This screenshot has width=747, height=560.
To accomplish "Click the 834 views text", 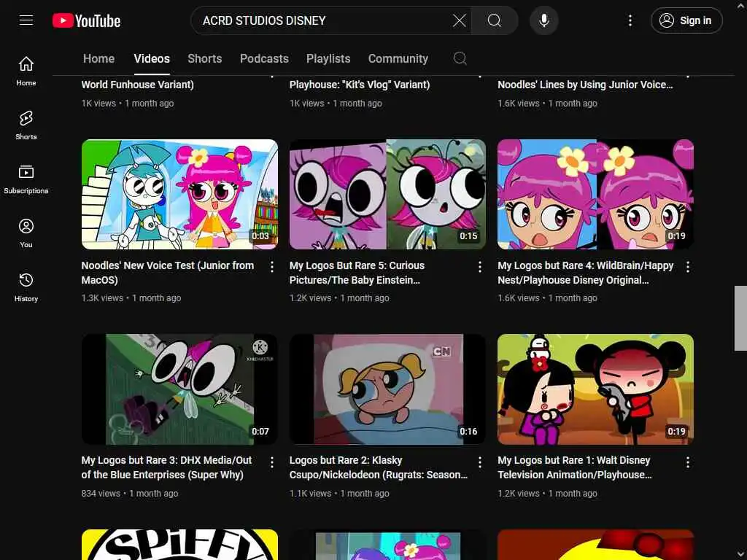I will pos(101,494).
